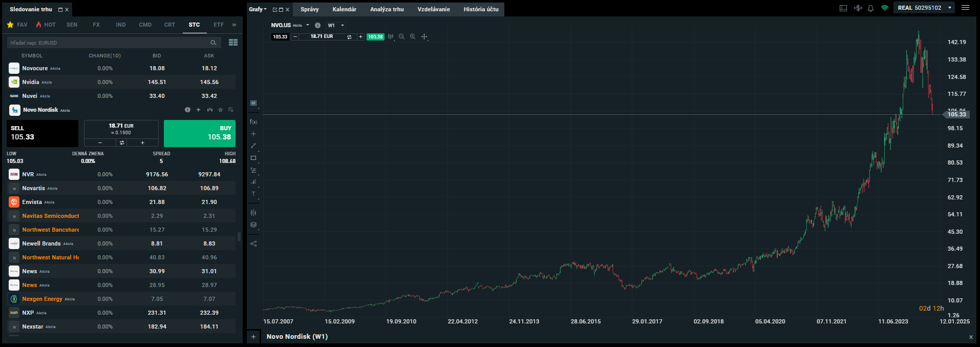Open the indicators f(x) tool
Screen dimensions: 980x347
tap(253, 121)
